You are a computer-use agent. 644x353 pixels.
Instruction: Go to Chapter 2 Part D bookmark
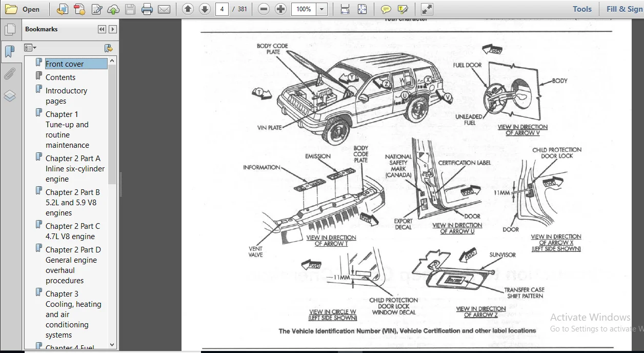[73, 265]
